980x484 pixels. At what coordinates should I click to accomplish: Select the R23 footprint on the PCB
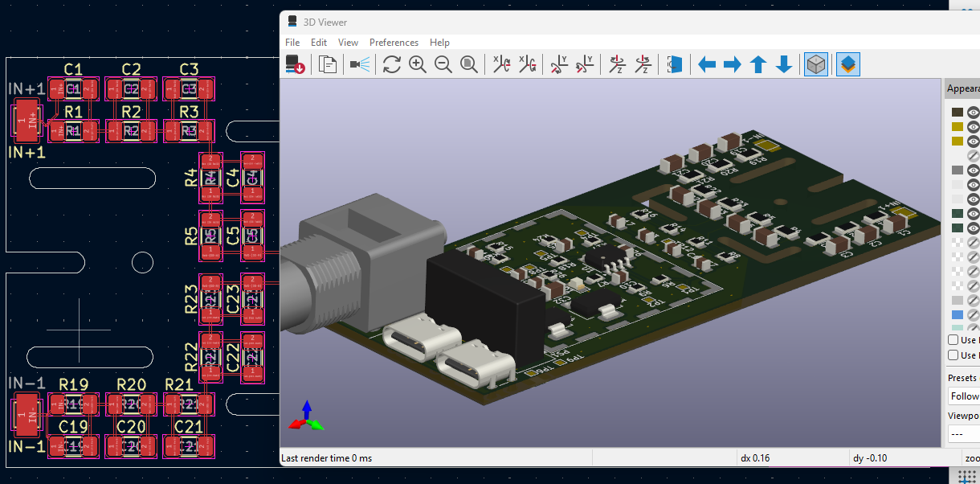pyautogui.click(x=210, y=300)
